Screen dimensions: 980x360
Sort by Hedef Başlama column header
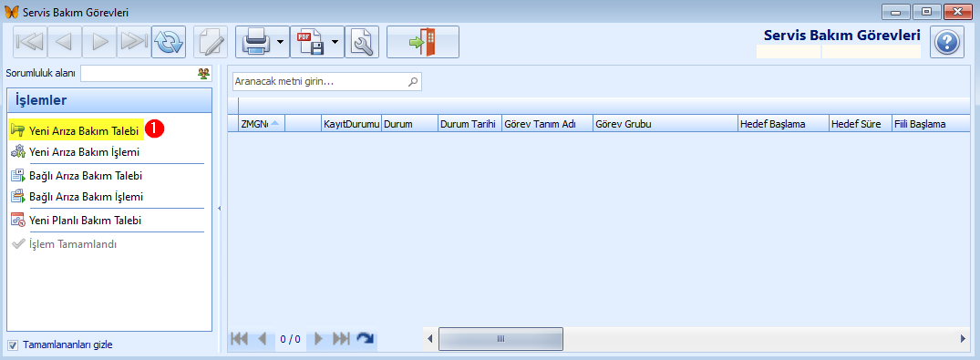783,124
